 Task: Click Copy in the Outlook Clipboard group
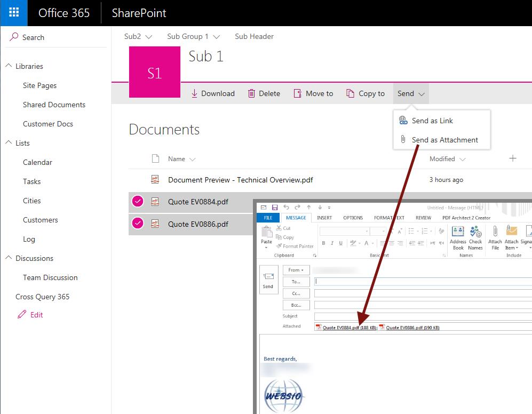click(x=285, y=237)
